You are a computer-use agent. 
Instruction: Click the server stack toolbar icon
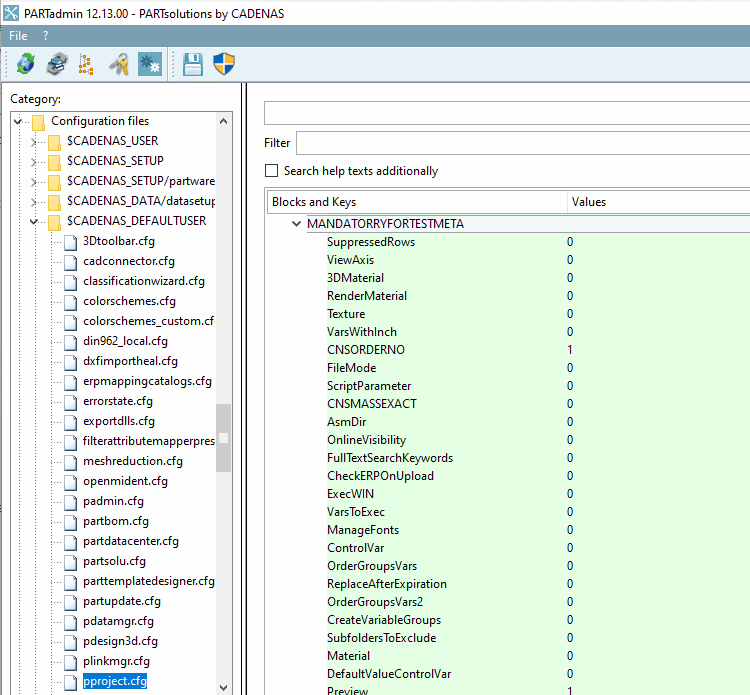[x=57, y=64]
